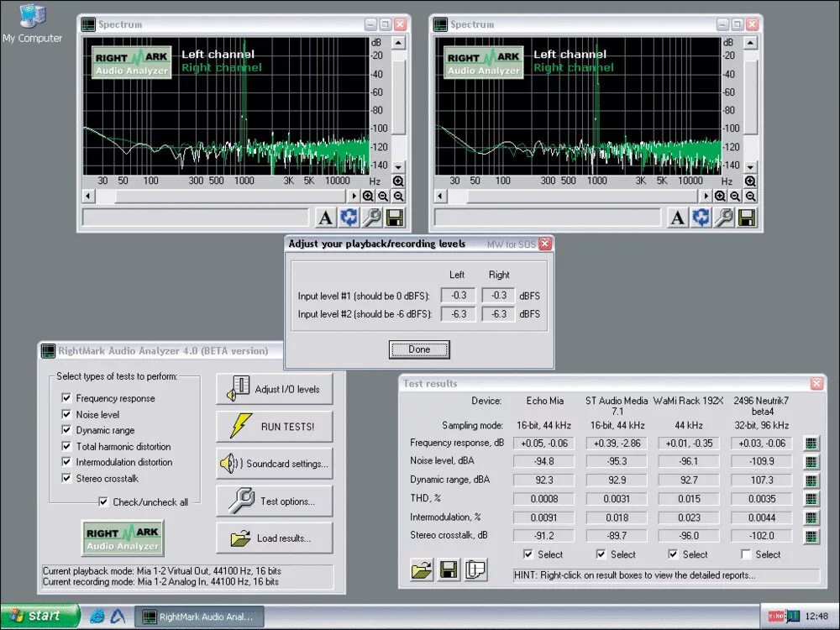Click the zoom icon beside the Hz label, right Spectrum
840x630 pixels.
(750, 181)
